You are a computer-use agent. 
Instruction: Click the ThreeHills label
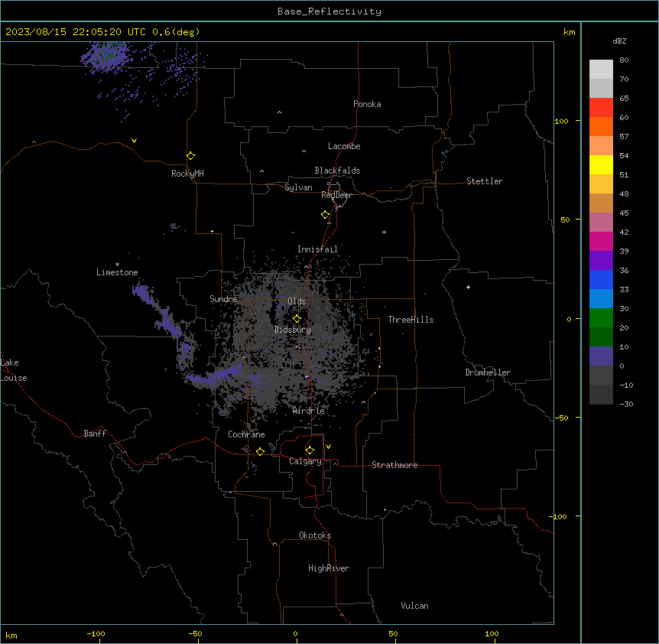(x=411, y=320)
